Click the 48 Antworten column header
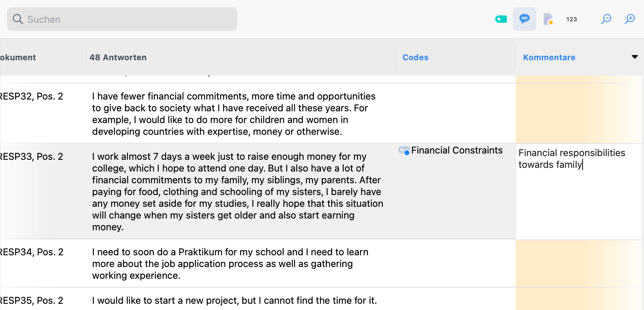The image size is (644, 310). tap(118, 57)
